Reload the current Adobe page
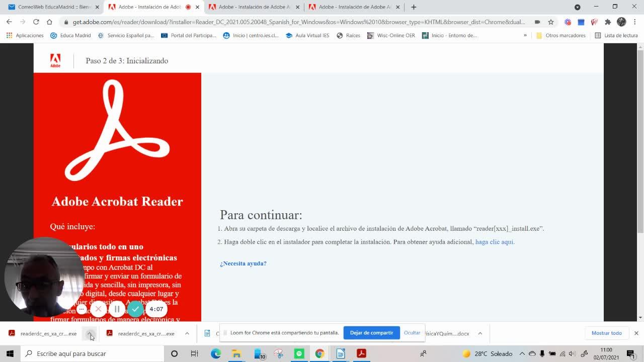Screen dimensions: 644x362 click(x=36, y=22)
